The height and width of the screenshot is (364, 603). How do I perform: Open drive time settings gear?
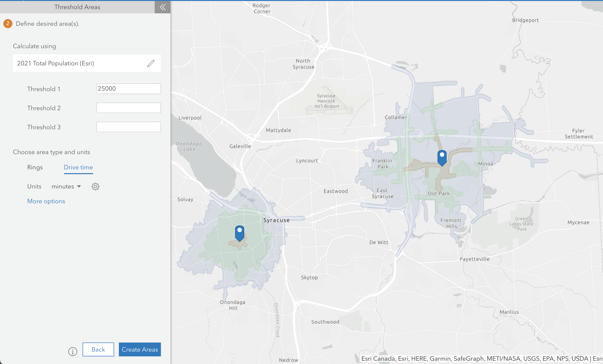pyautogui.click(x=95, y=187)
